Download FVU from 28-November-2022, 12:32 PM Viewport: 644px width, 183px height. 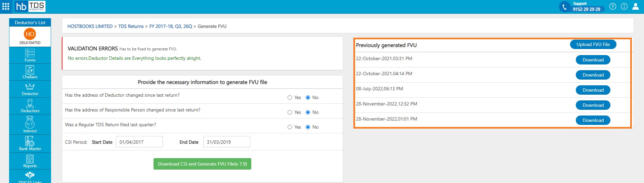pyautogui.click(x=593, y=105)
